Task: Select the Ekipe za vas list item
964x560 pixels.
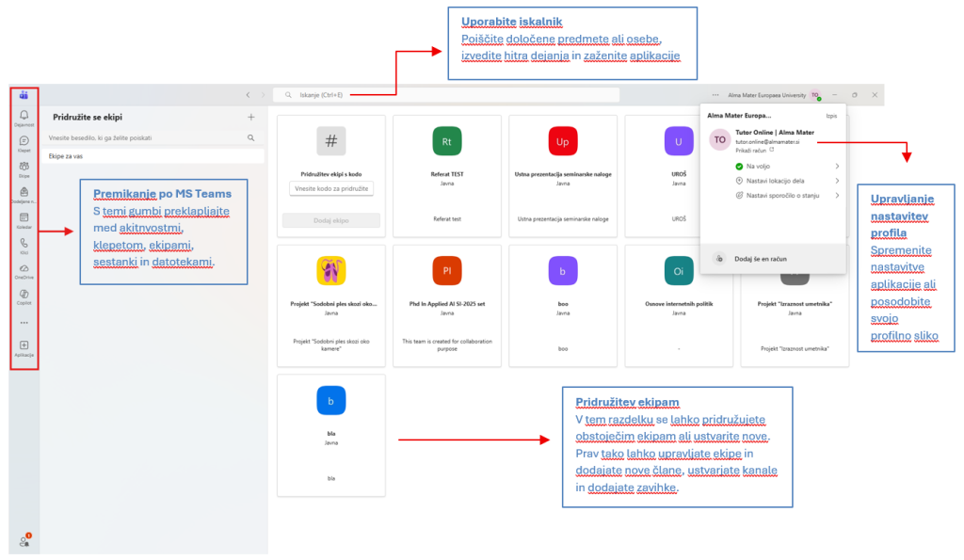Action: click(153, 156)
